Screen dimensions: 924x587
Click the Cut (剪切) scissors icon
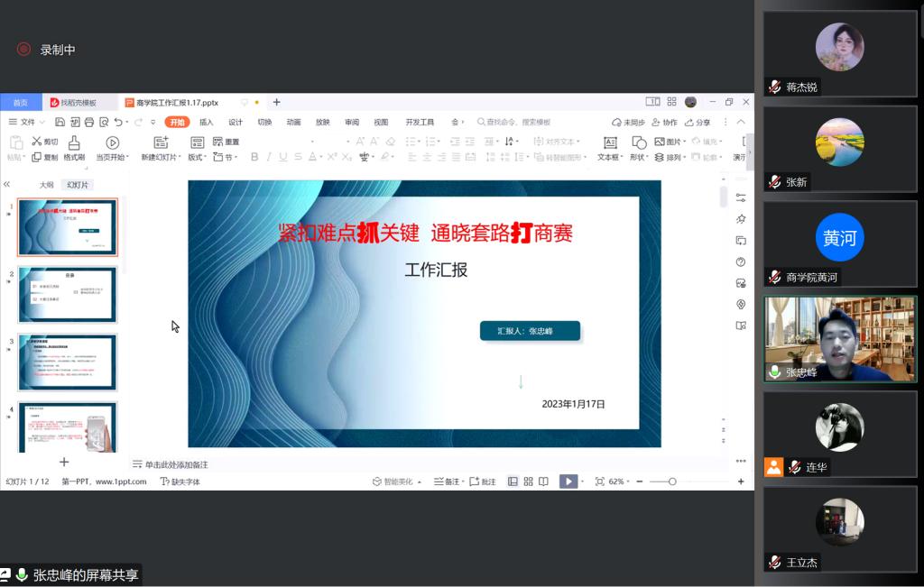(37, 142)
